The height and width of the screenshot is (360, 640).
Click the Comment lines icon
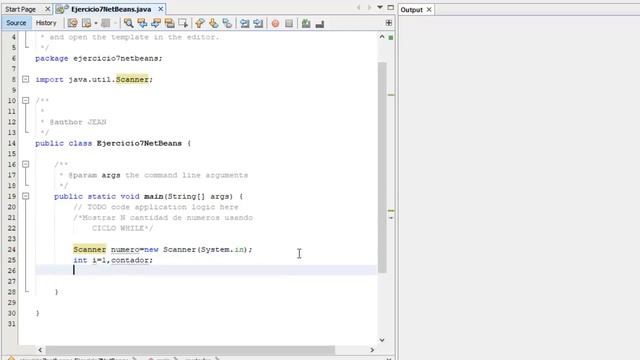tap(306, 23)
